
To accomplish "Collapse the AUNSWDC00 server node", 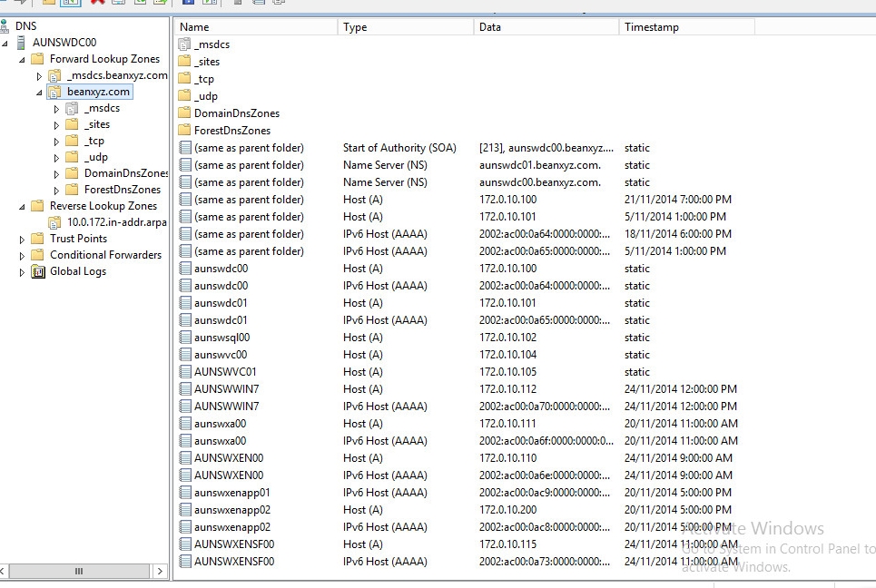I will click(x=5, y=43).
